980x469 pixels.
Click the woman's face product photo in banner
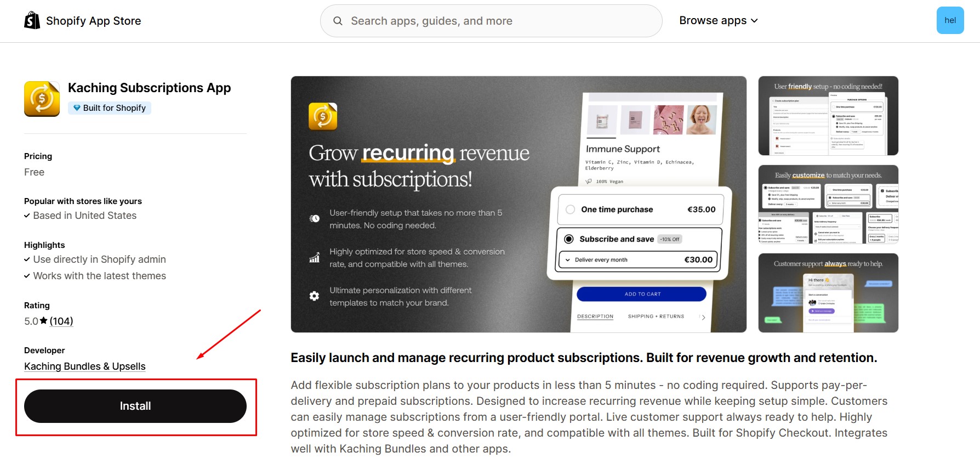click(702, 120)
